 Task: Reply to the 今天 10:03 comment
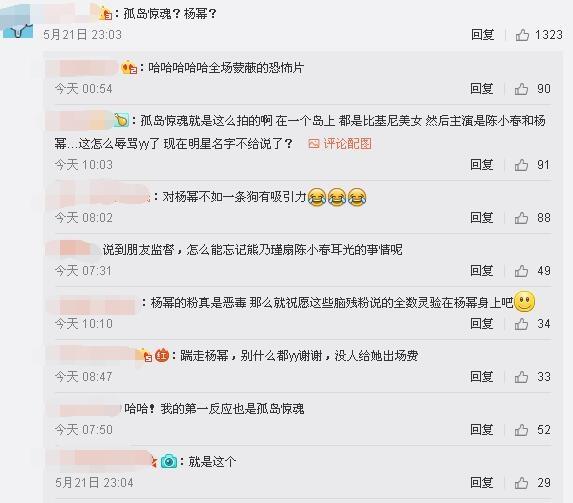[x=482, y=165]
